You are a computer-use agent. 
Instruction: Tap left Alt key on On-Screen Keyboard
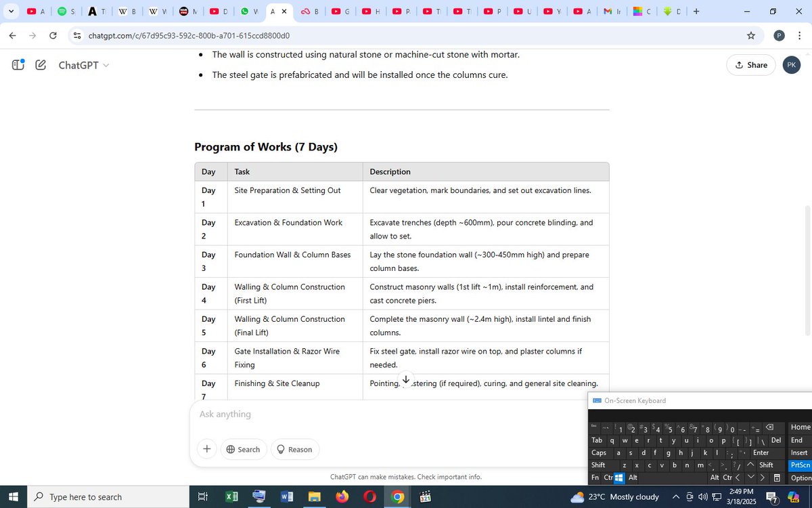tap(633, 478)
